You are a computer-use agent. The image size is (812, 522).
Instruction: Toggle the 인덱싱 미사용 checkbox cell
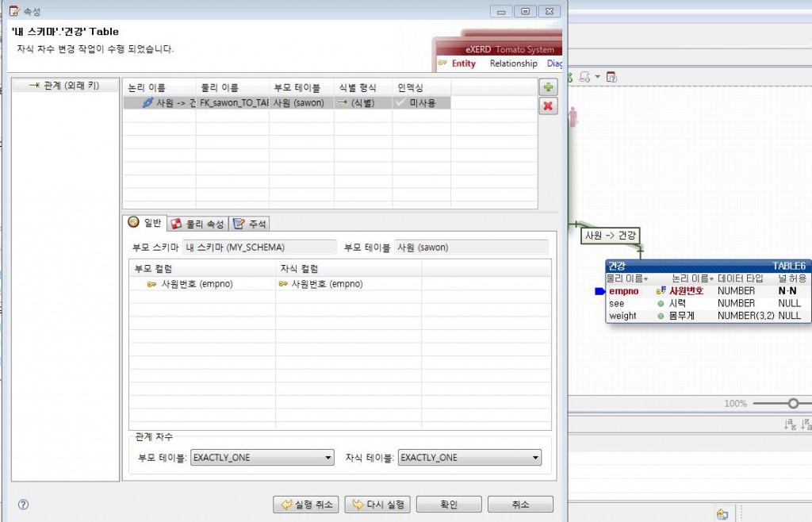(x=422, y=103)
